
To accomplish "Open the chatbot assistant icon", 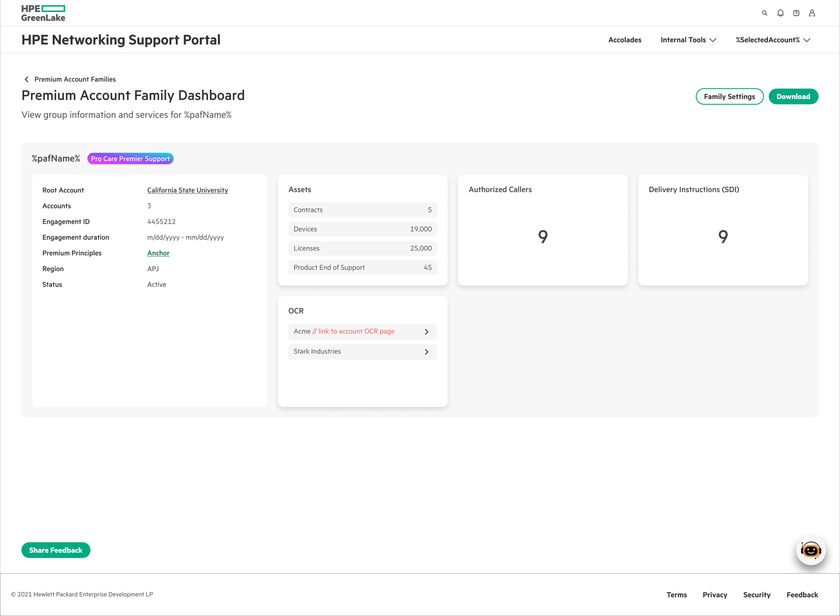I will point(810,551).
